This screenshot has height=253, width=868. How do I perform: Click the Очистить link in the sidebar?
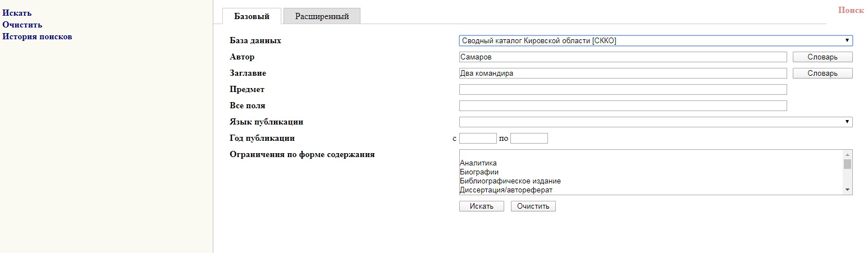pyautogui.click(x=22, y=25)
